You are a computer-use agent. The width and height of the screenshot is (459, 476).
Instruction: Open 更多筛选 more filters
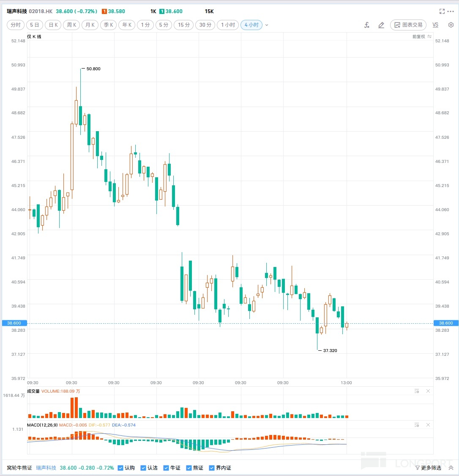pyautogui.click(x=428, y=468)
